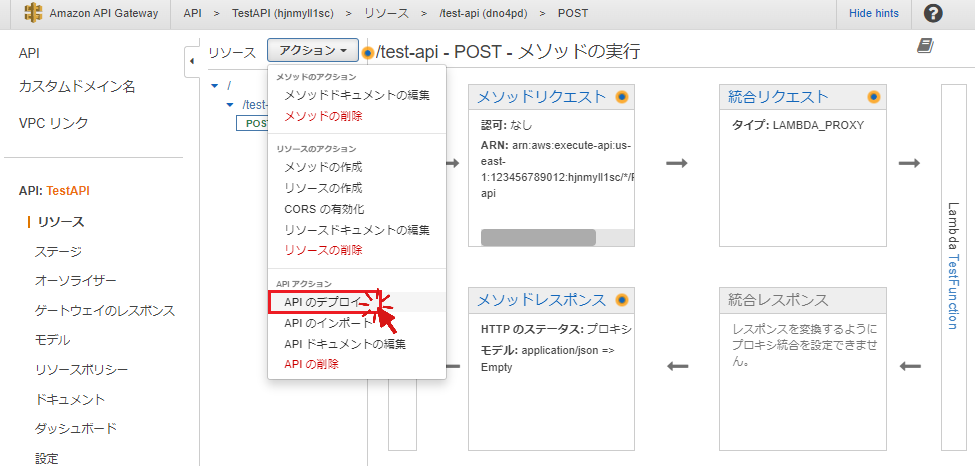
Task: Click the TestAPI name in sidebar
Action: 68,191
